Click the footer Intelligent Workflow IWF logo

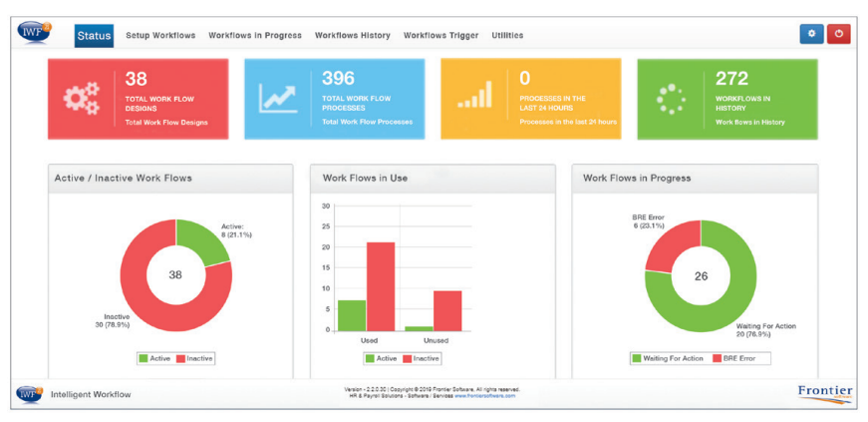click(x=30, y=394)
